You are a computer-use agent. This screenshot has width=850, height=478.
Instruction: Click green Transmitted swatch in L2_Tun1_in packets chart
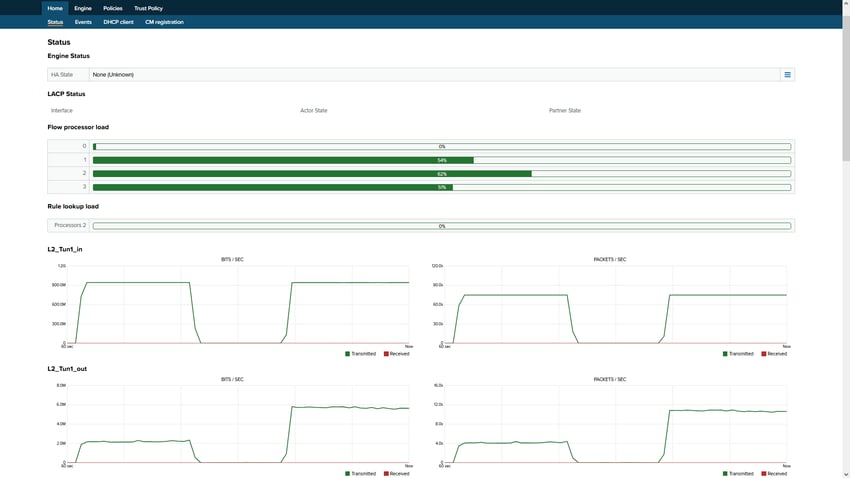[725, 353]
